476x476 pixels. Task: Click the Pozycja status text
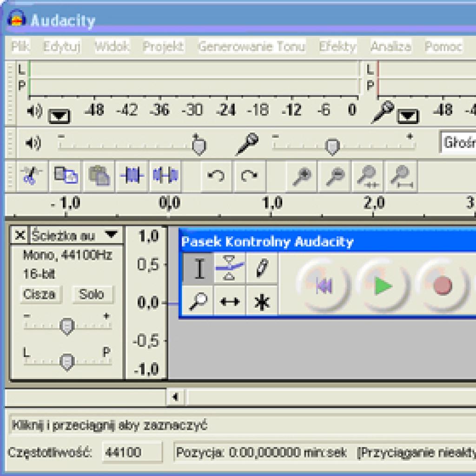click(x=261, y=453)
